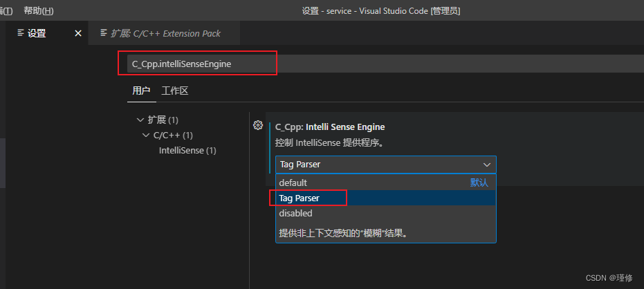Open the 帮助(H) menu
Screen dimensions: 644x289
click(39, 10)
